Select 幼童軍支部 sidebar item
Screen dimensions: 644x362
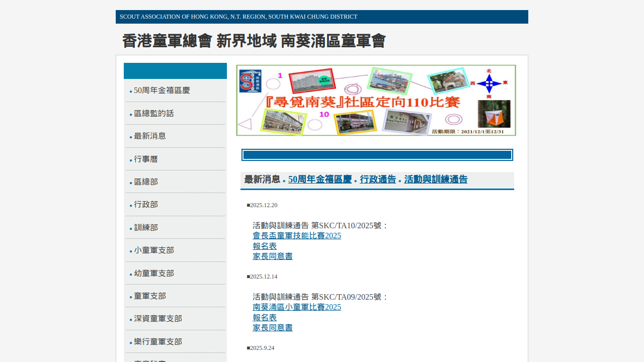pos(153,274)
